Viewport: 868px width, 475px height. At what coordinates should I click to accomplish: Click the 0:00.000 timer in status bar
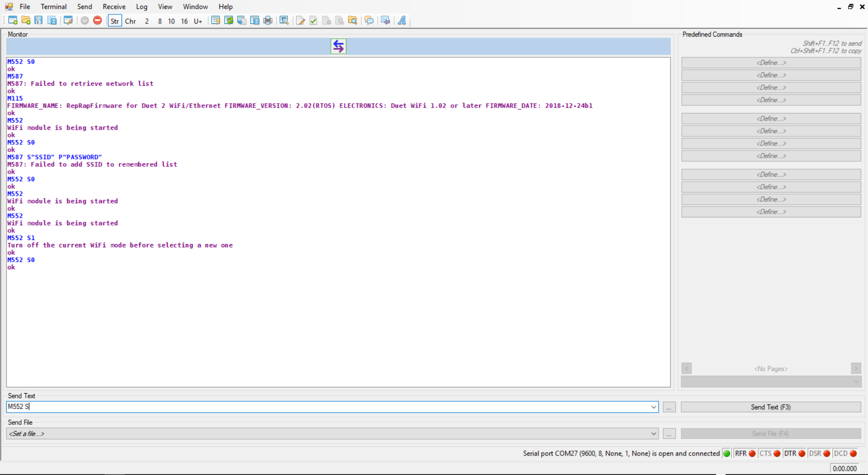[844, 469]
